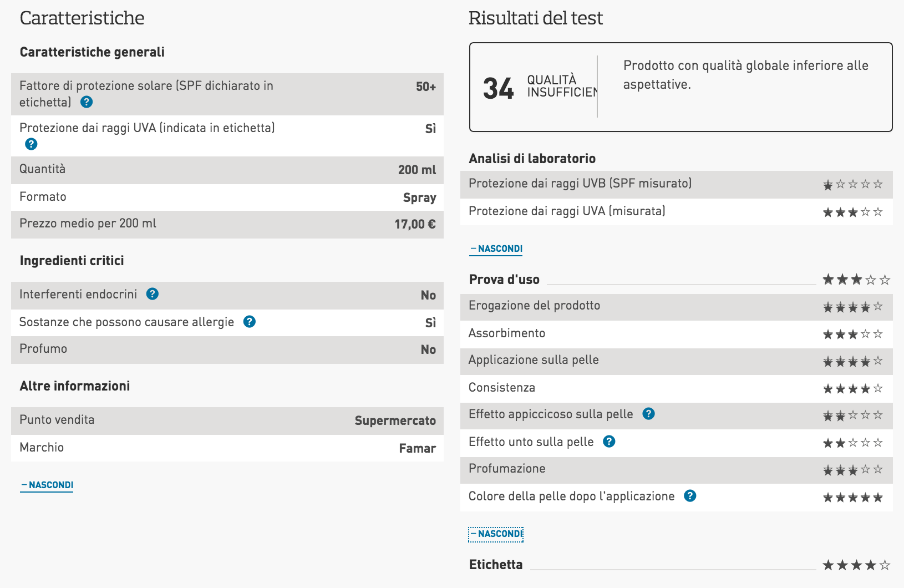The height and width of the screenshot is (588, 904).
Task: Click the Analisi di laboratorio heading
Action: (532, 159)
